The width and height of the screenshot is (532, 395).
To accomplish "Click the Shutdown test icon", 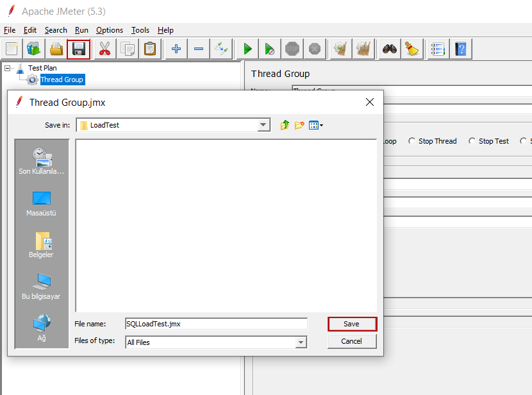I will click(x=315, y=49).
